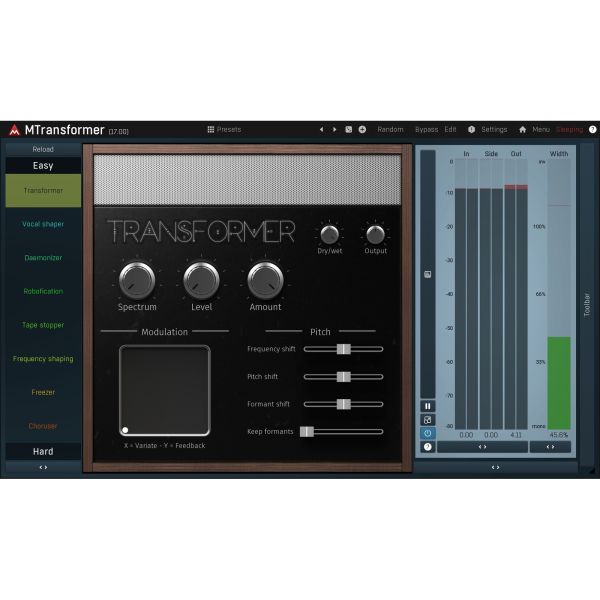Select the Tape stopper device
The image size is (600, 600).
tap(43, 325)
